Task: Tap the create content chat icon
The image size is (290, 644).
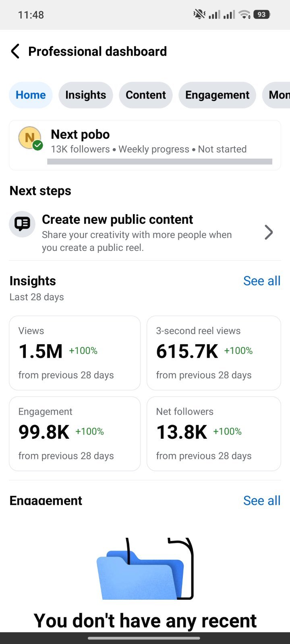Action: 22,224
